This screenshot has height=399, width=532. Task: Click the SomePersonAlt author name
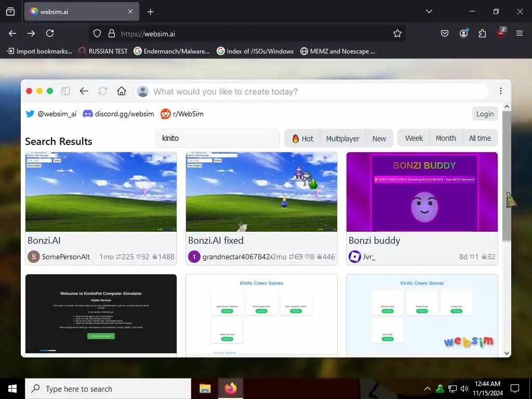tap(66, 257)
